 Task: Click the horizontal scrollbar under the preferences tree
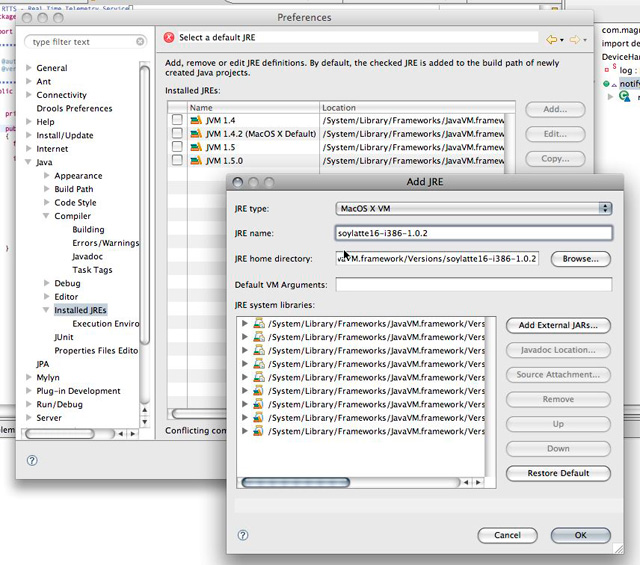(x=60, y=434)
